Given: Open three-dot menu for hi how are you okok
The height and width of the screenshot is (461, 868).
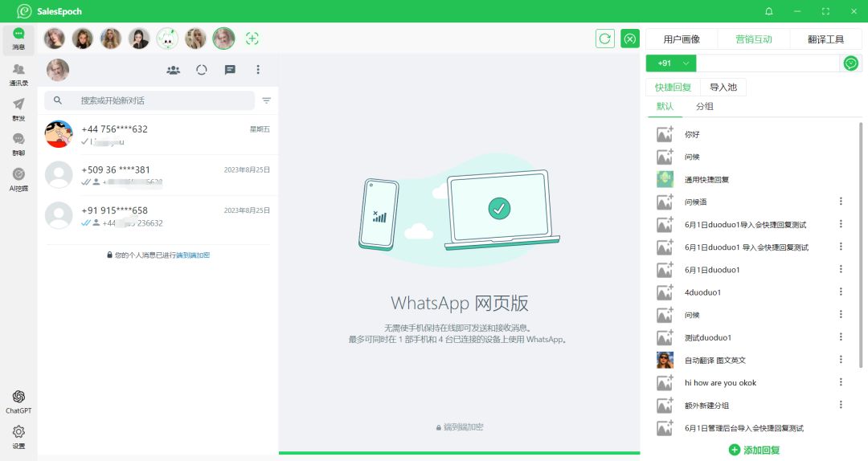Looking at the screenshot, I should tap(841, 382).
